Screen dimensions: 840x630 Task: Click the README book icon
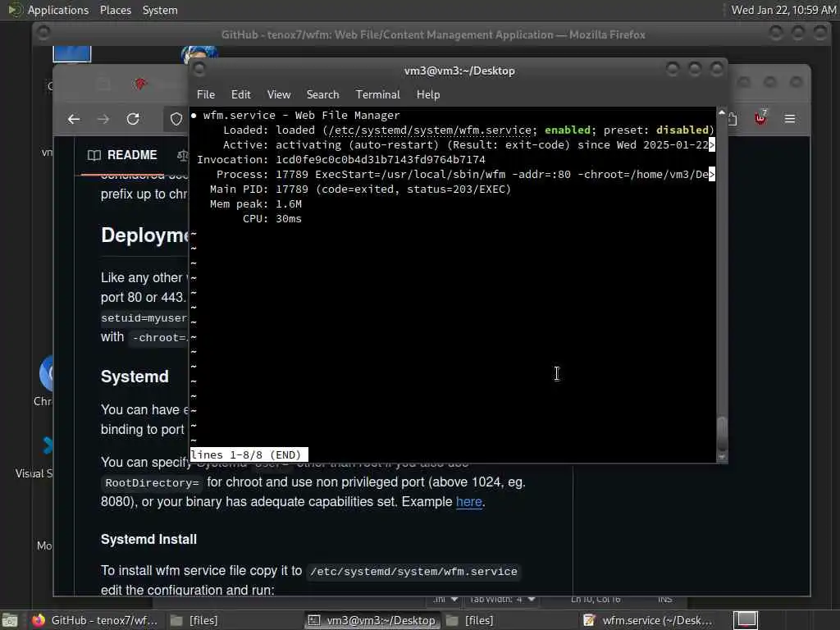click(x=94, y=155)
